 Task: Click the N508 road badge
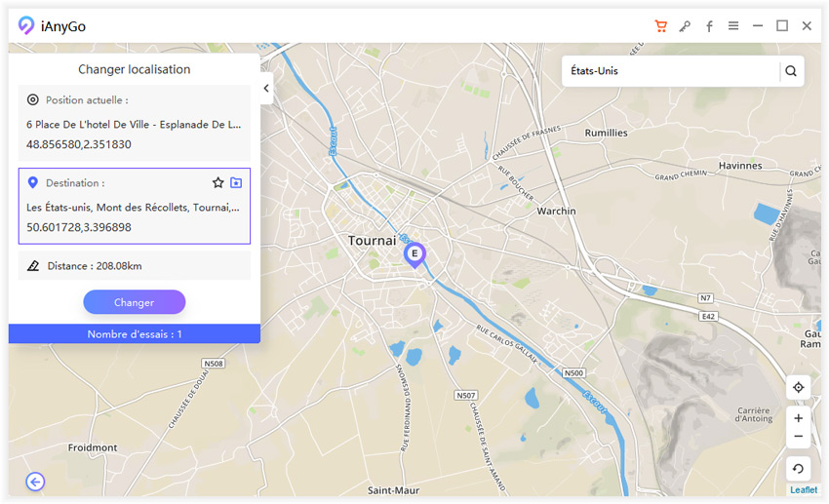214,364
